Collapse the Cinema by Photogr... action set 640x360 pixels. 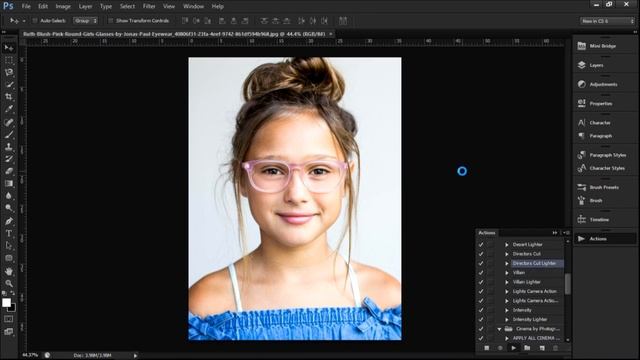tap(499, 329)
